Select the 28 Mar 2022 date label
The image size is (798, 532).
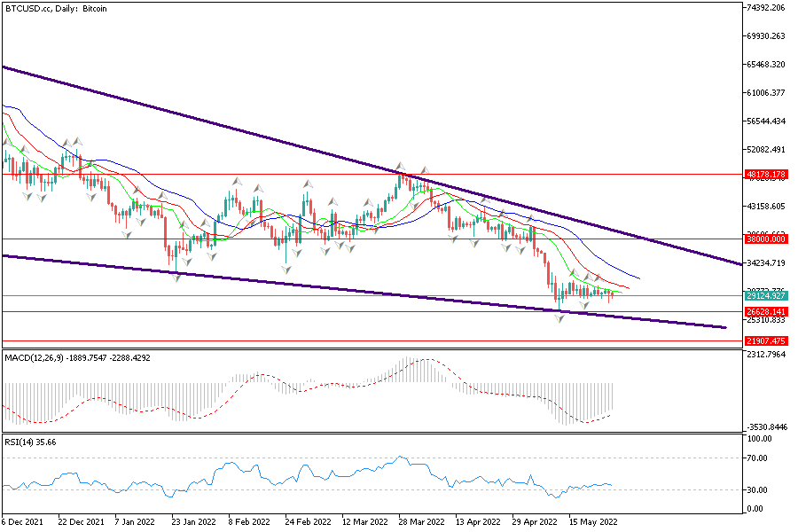(420, 522)
